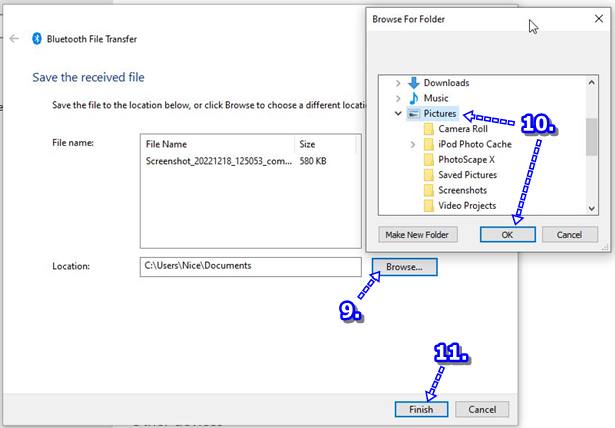The height and width of the screenshot is (428, 615).
Task: Choose the Saved Pictures folder
Action: click(x=467, y=175)
